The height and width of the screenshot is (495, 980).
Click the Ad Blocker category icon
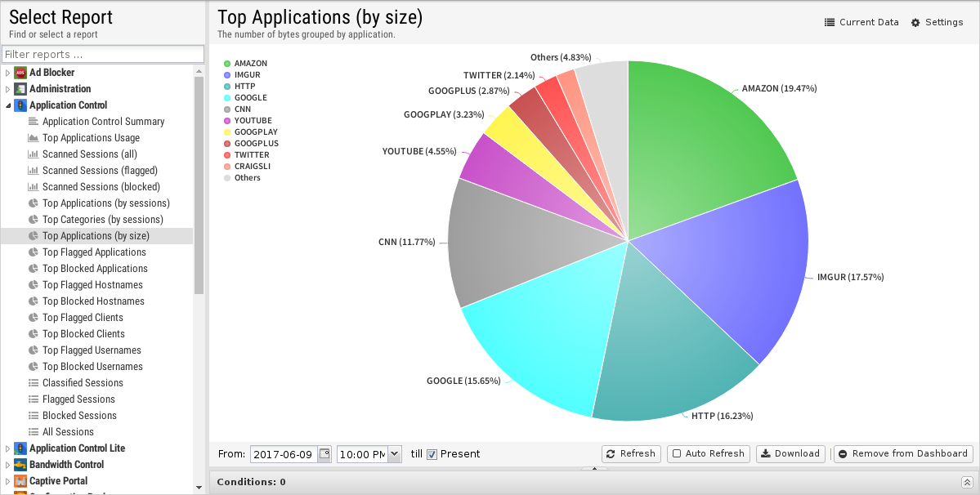[x=20, y=73]
